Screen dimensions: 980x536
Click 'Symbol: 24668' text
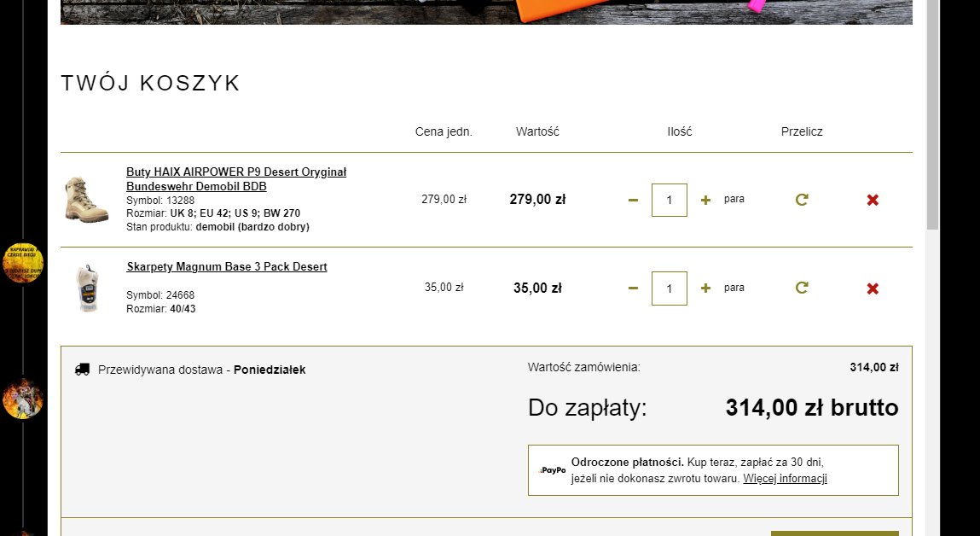(160, 295)
